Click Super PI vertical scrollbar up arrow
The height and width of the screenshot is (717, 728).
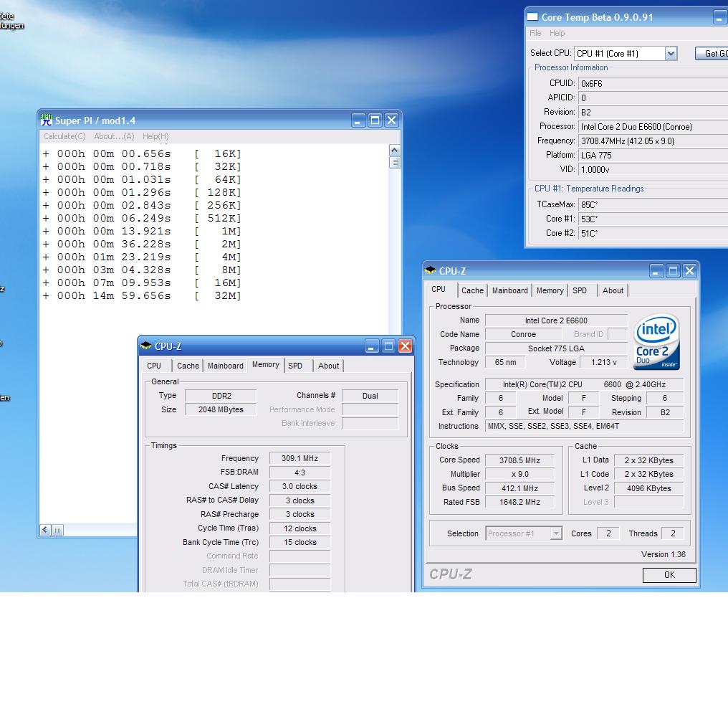click(395, 150)
